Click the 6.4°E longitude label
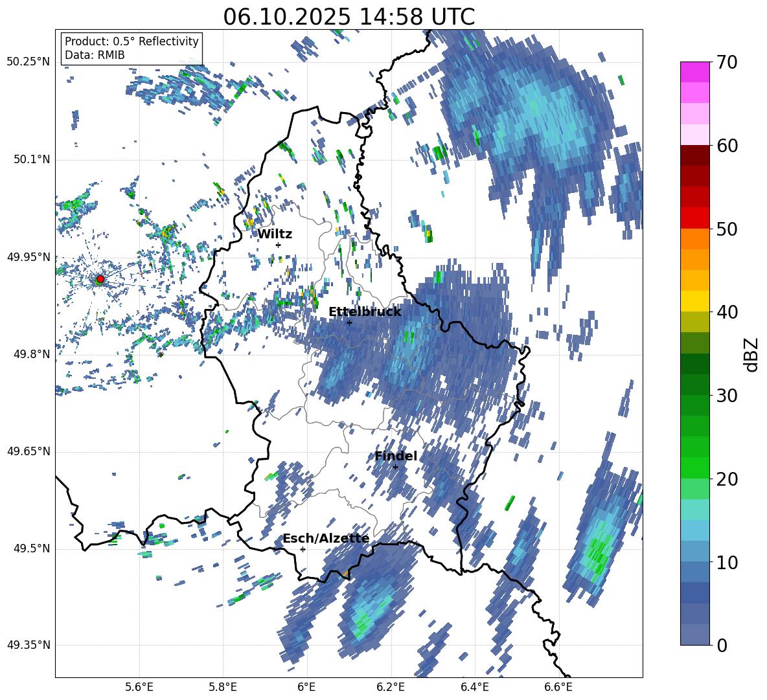 (474, 687)
